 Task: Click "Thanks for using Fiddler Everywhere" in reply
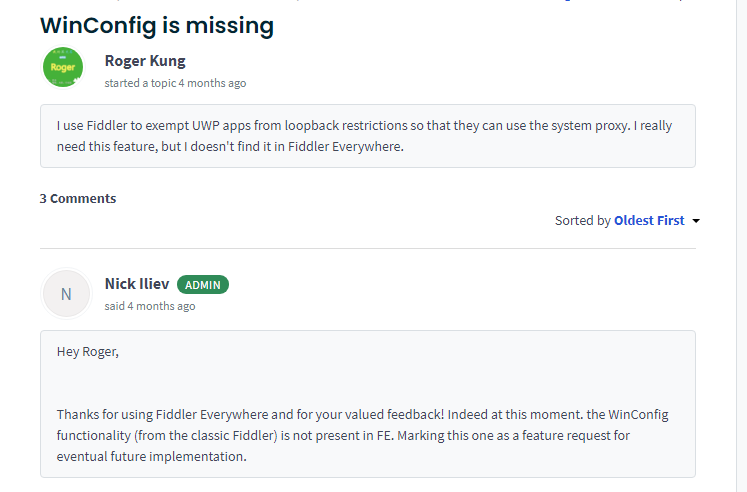point(163,415)
